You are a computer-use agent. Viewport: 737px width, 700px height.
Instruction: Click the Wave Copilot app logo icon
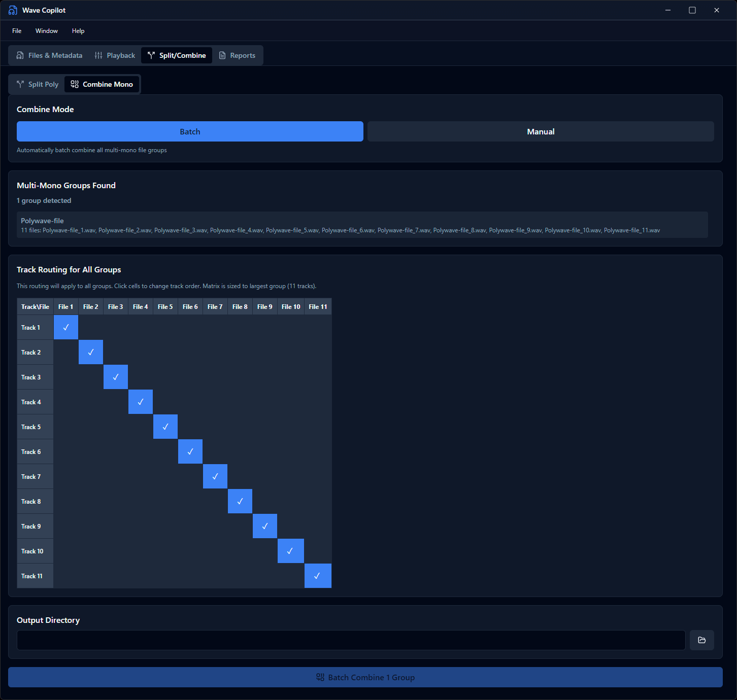[13, 10]
